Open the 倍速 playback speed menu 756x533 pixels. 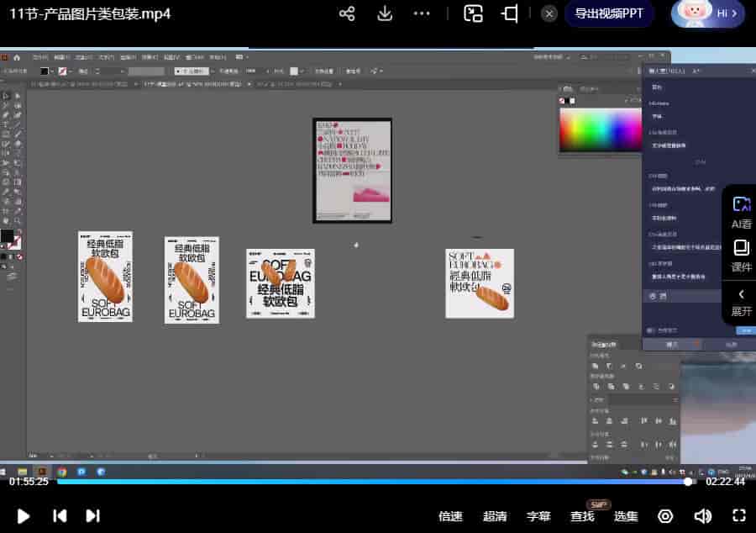(x=450, y=516)
